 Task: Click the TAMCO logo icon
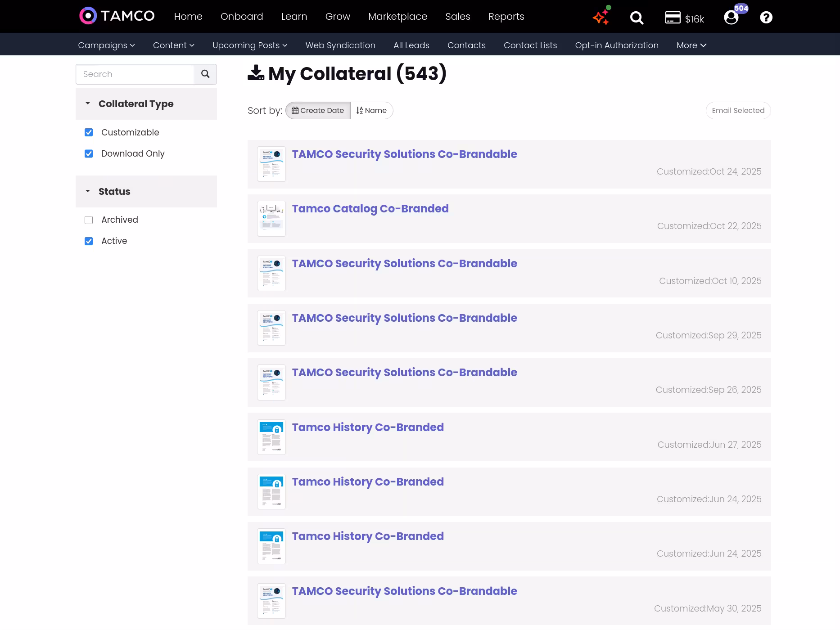(88, 16)
